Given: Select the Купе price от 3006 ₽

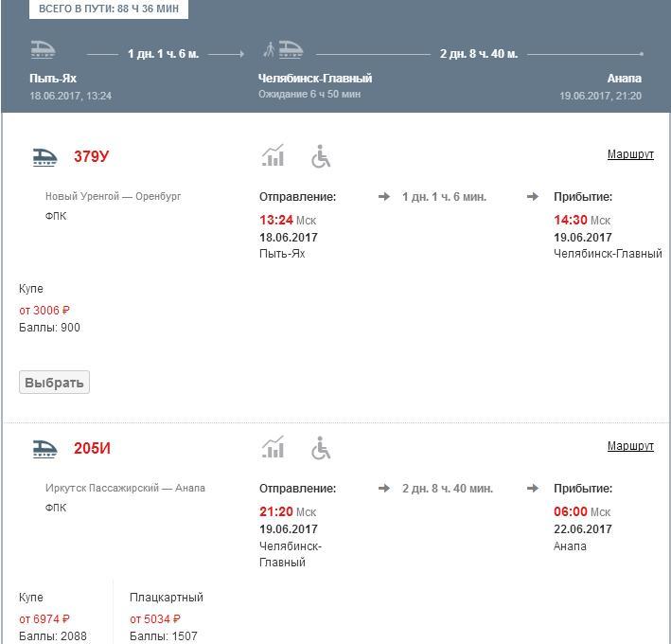Looking at the screenshot, I should pos(44,311).
